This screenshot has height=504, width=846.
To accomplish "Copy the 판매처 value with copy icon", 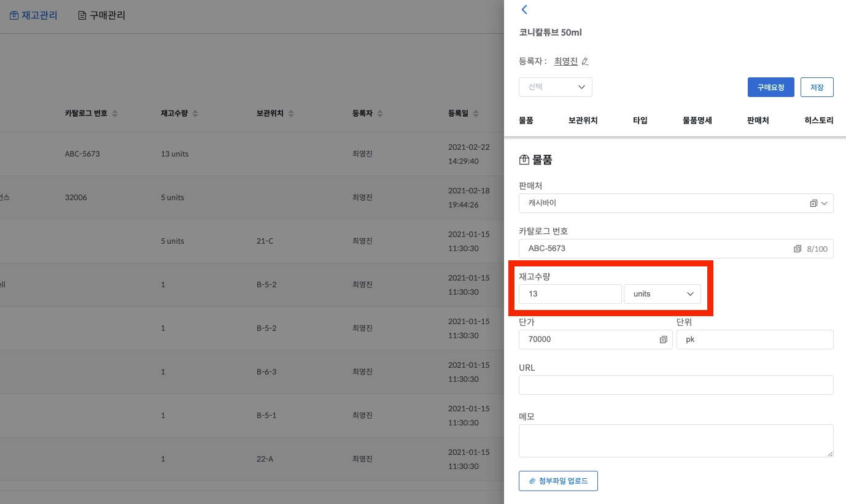I will coord(813,203).
